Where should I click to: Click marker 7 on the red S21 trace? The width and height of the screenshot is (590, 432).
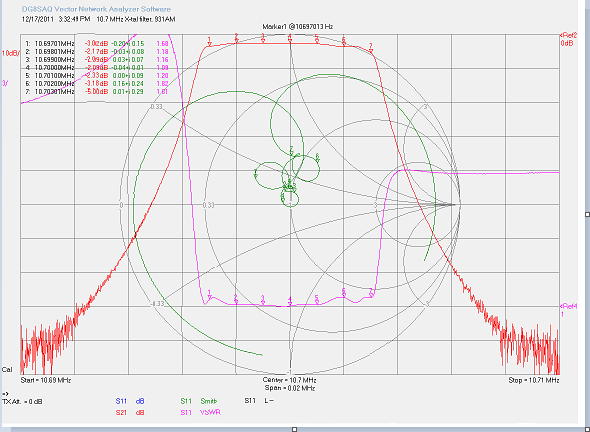tap(371, 47)
